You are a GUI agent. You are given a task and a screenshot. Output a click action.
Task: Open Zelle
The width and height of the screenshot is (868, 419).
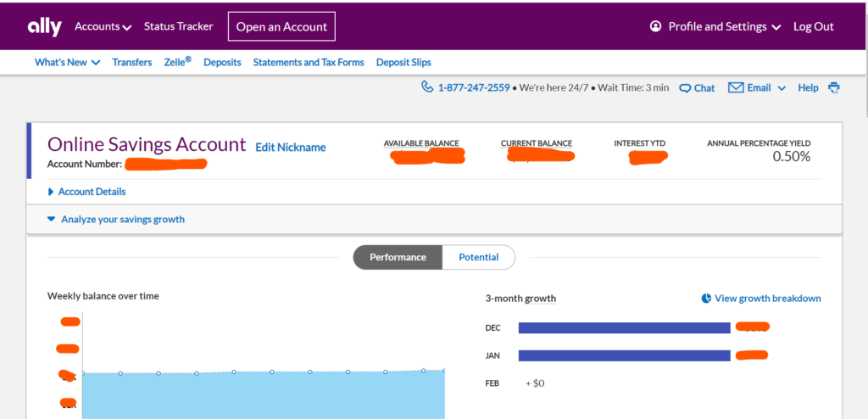pyautogui.click(x=178, y=62)
